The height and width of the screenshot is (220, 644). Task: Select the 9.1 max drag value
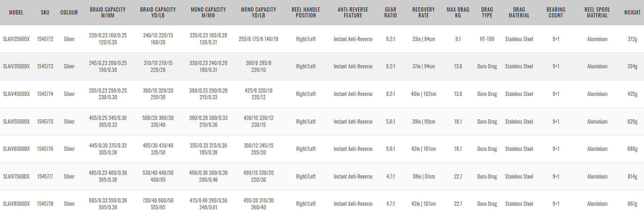pyautogui.click(x=458, y=39)
